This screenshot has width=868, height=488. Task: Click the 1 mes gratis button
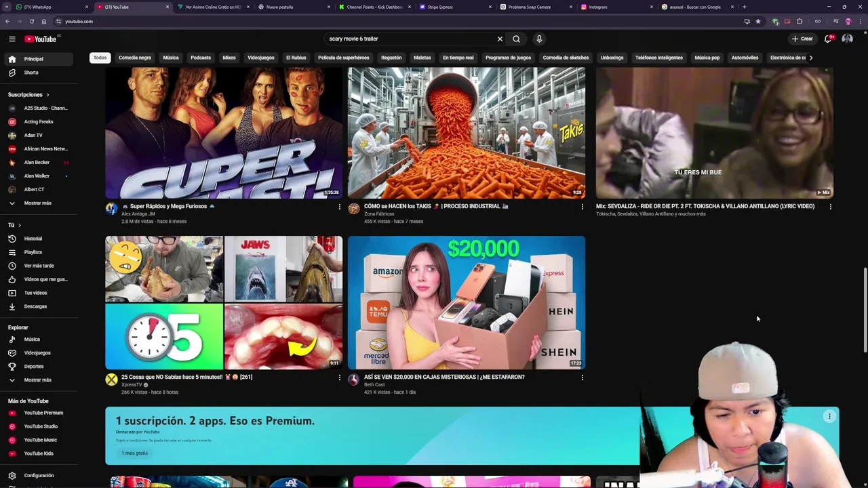point(135,453)
